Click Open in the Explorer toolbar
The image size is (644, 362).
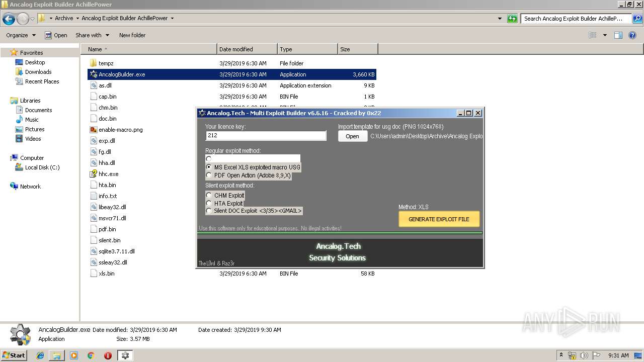pos(56,35)
